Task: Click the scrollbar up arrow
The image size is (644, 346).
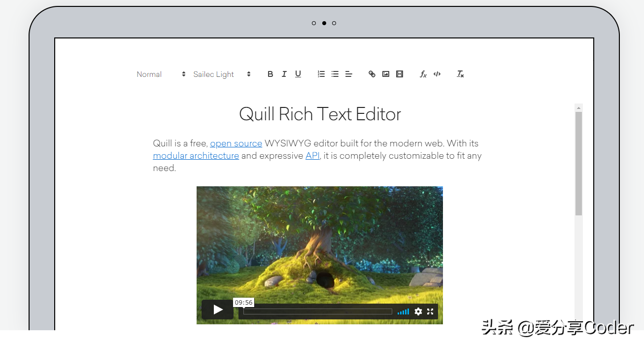Action: pyautogui.click(x=579, y=107)
